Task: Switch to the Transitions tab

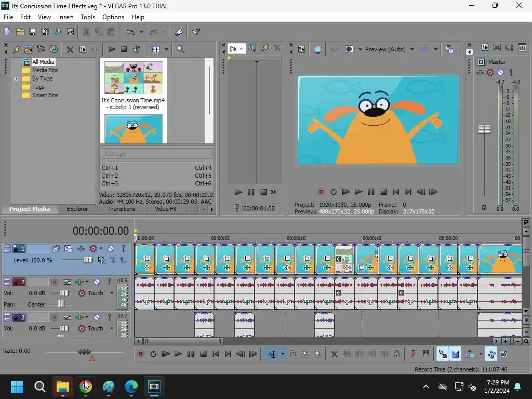Action: (x=122, y=209)
